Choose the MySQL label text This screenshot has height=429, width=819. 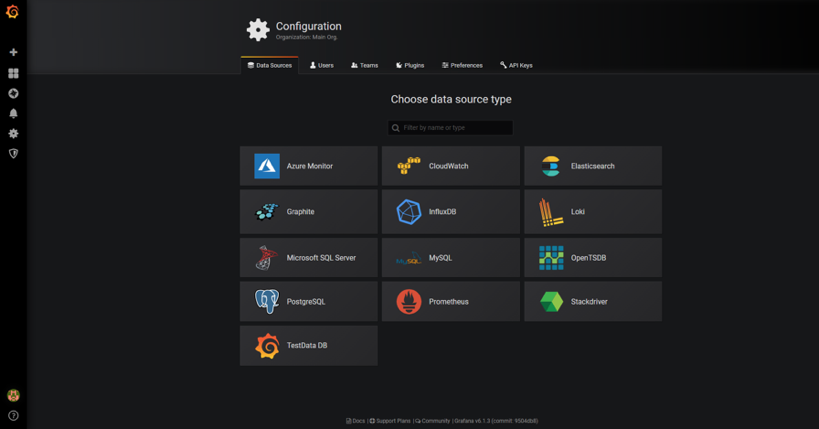coord(440,258)
